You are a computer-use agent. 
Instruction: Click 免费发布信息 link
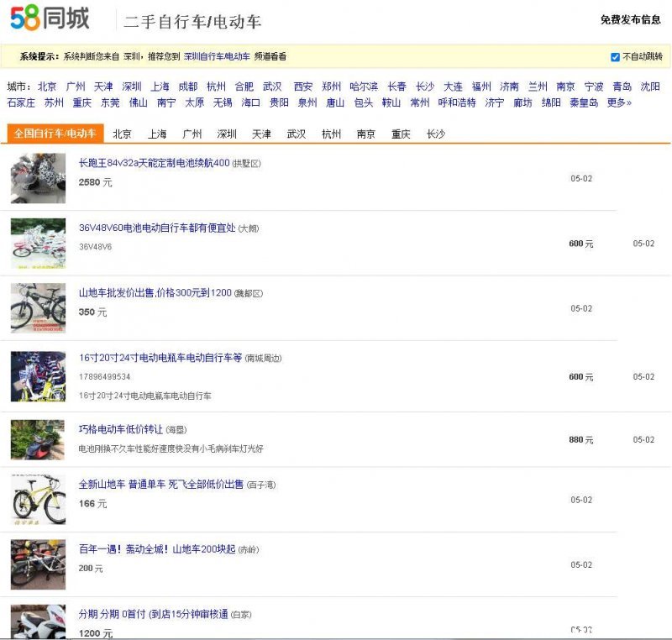point(630,20)
